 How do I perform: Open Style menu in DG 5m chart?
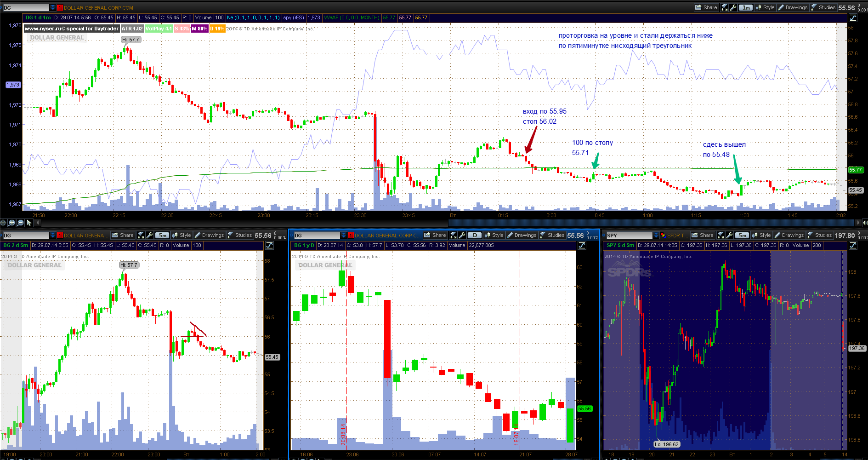(182, 235)
